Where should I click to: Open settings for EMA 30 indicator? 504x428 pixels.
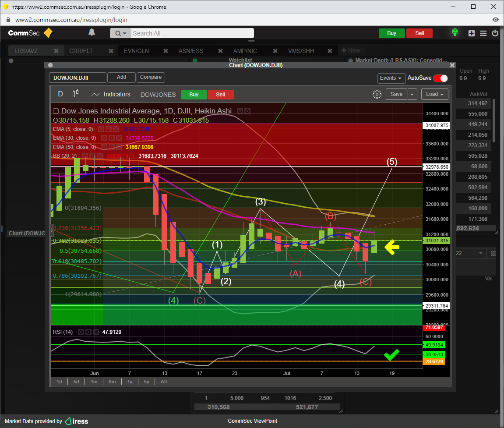[x=112, y=138]
